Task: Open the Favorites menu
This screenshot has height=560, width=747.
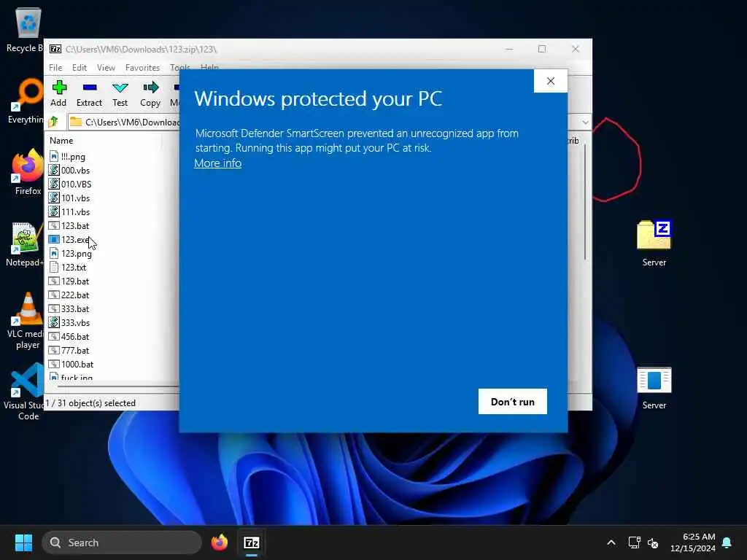Action: 142,68
